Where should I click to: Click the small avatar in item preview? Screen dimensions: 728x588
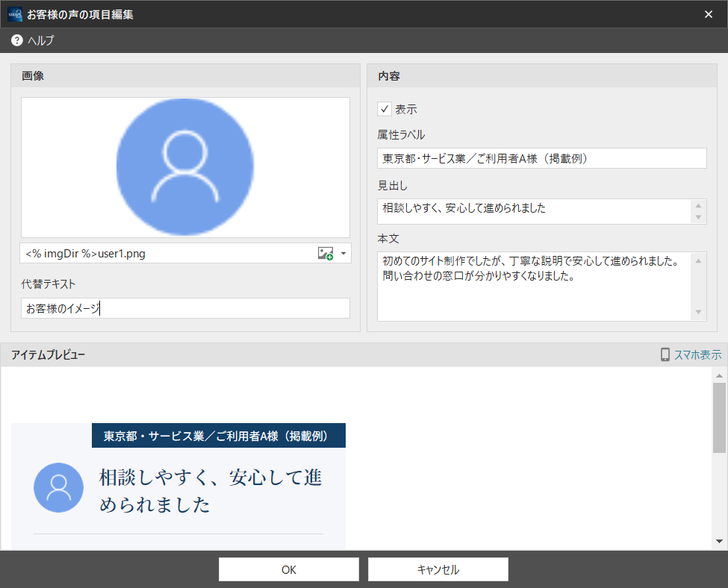(x=58, y=487)
